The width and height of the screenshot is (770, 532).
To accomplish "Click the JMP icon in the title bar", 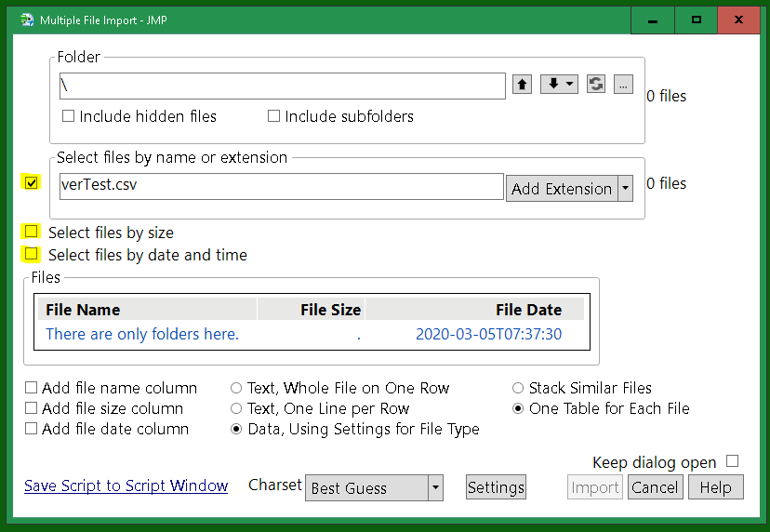I will tap(26, 20).
